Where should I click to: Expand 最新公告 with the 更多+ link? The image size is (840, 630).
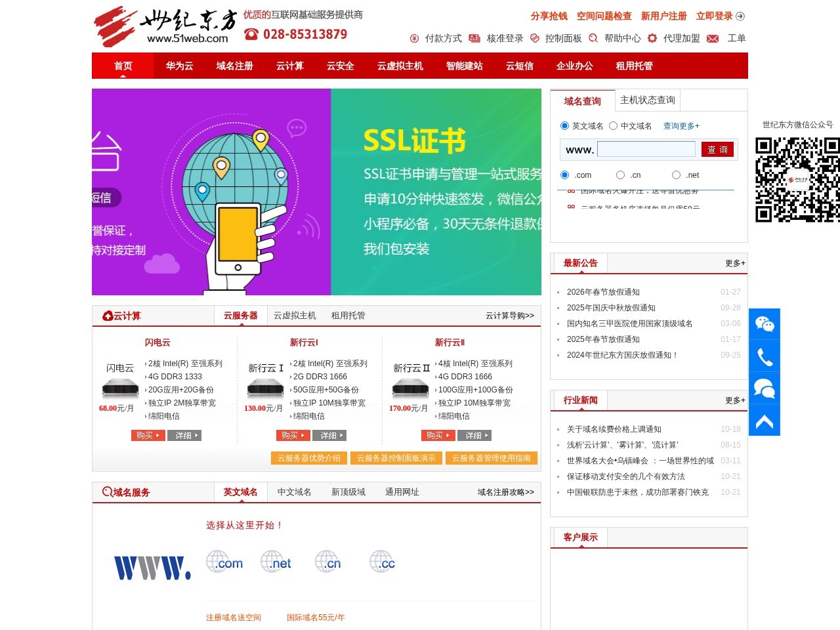pyautogui.click(x=734, y=263)
